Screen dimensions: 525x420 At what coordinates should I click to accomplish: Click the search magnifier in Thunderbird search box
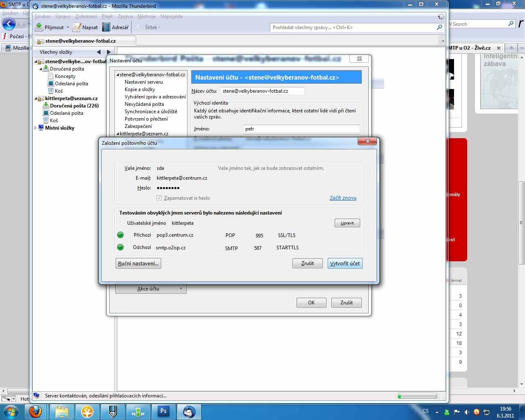[440, 27]
